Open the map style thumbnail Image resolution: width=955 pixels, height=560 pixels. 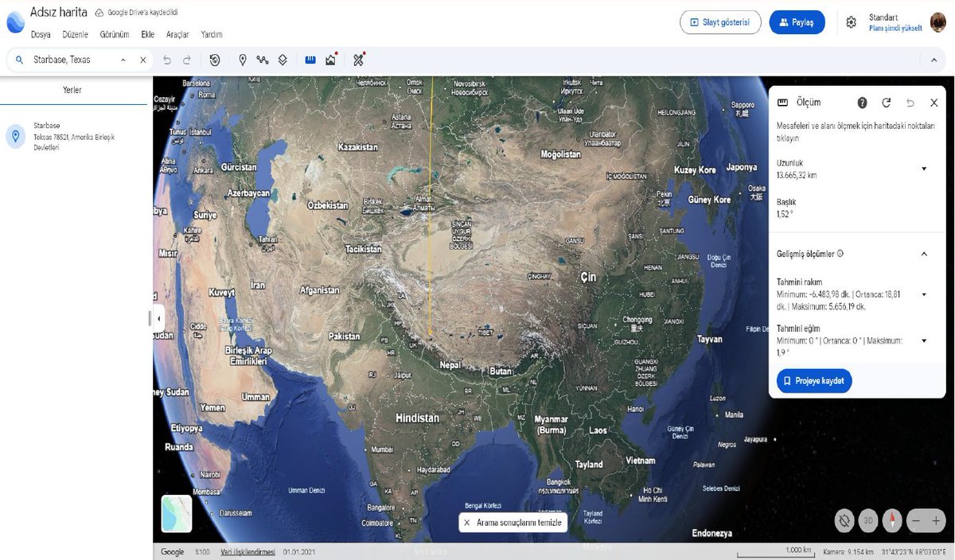pyautogui.click(x=177, y=514)
